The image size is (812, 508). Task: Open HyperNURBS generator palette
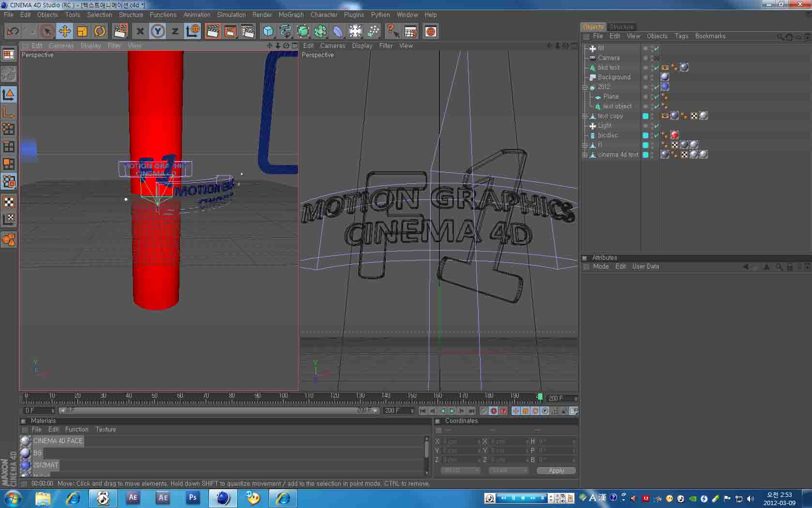303,31
